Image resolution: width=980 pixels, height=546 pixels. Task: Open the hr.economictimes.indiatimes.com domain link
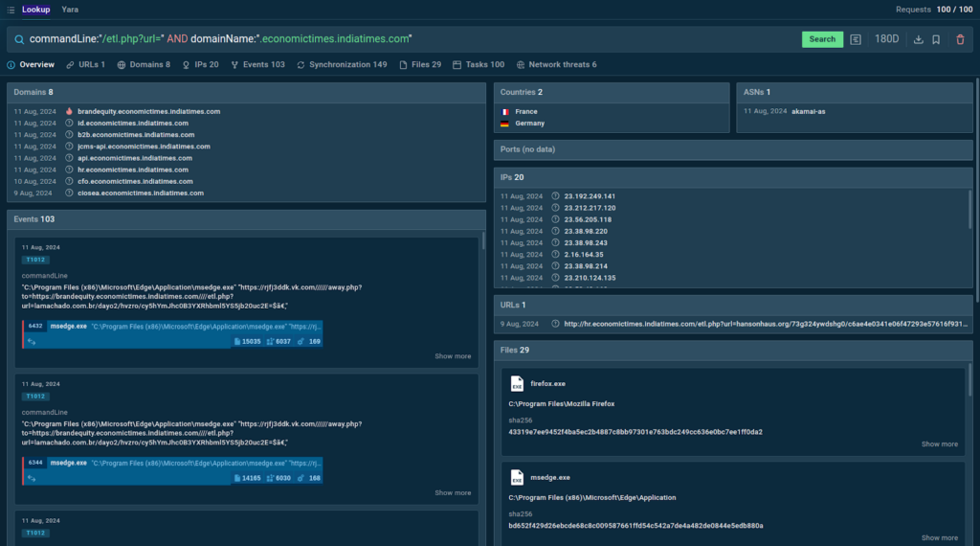click(133, 170)
